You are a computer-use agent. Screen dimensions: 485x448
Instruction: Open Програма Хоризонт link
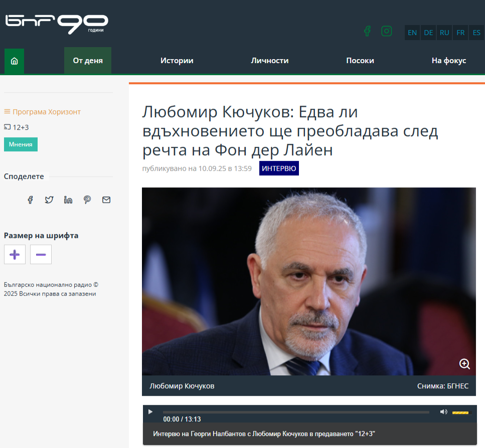point(47,112)
